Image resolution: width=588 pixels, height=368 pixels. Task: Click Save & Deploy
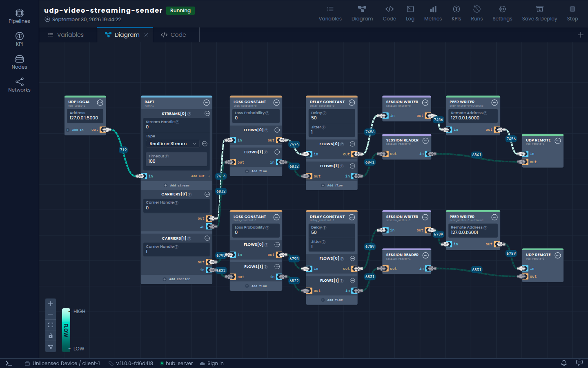point(539,13)
